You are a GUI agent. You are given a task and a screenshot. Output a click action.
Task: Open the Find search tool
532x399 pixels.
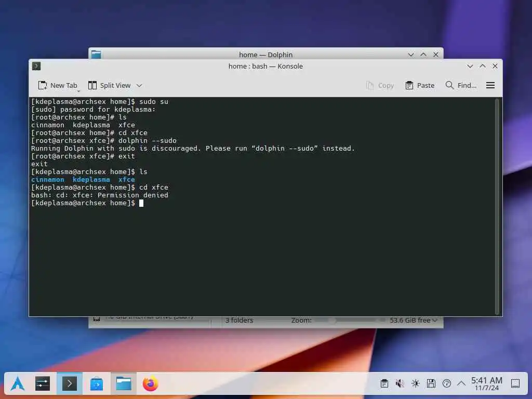point(461,86)
